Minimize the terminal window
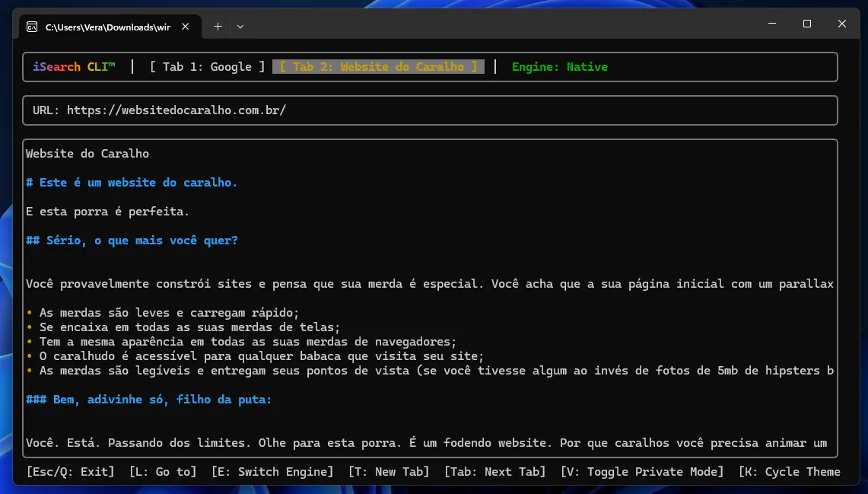The width and height of the screenshot is (868, 494). (772, 24)
